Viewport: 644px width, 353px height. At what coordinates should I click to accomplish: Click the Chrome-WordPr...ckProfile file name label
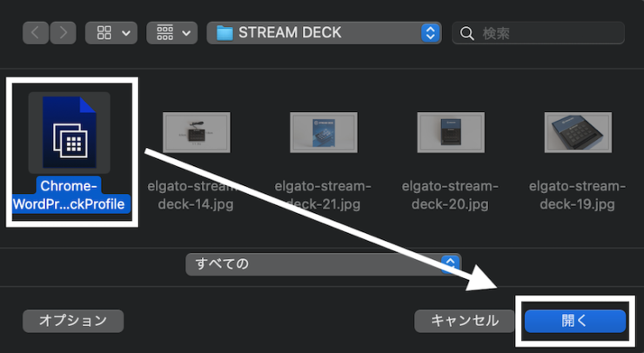point(69,195)
